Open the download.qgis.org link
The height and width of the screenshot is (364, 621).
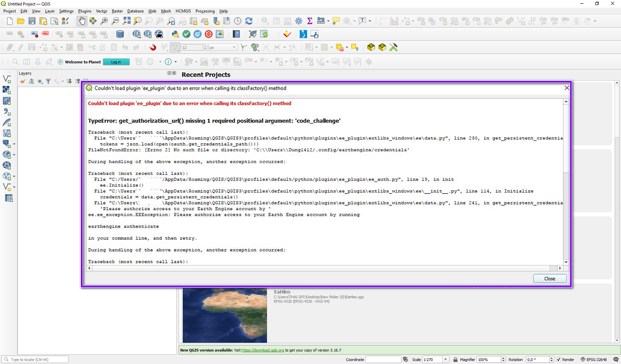262,350
